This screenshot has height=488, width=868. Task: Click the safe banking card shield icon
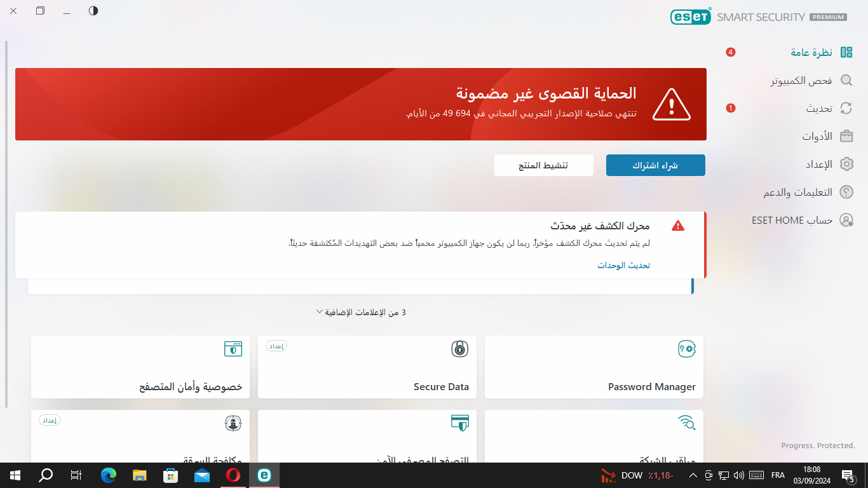(460, 423)
